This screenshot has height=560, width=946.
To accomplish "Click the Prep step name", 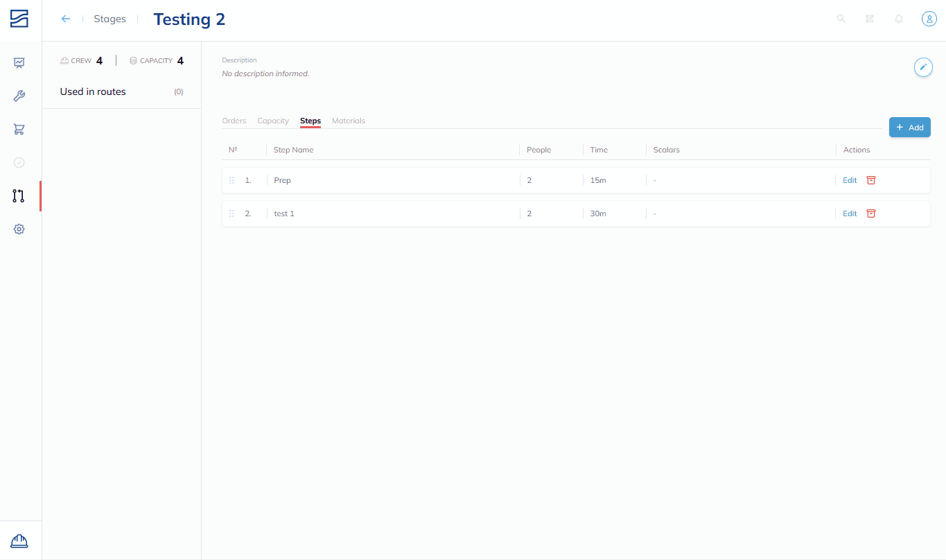I will 282,180.
